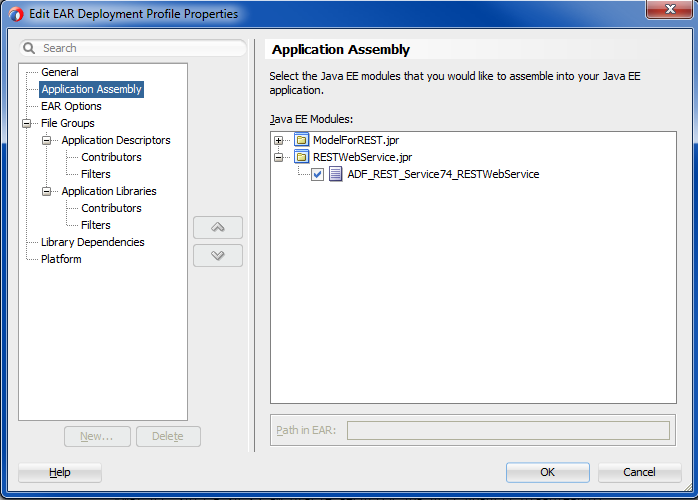Select Application Descriptors tree item

click(116, 140)
